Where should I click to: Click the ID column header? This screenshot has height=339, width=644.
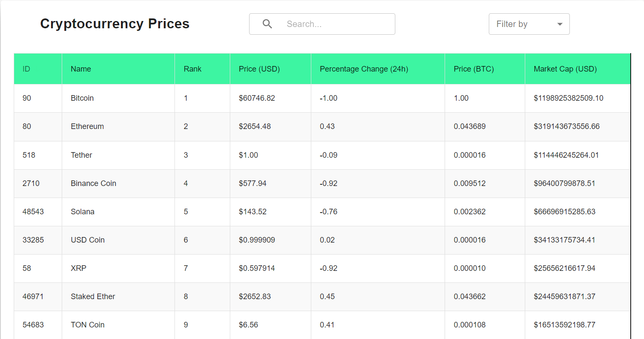click(x=38, y=69)
